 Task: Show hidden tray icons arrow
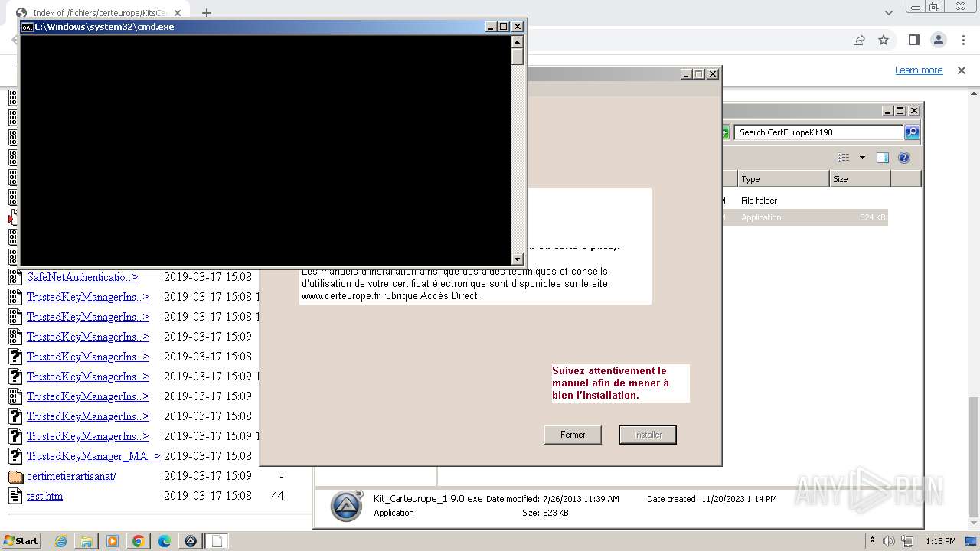coord(872,541)
